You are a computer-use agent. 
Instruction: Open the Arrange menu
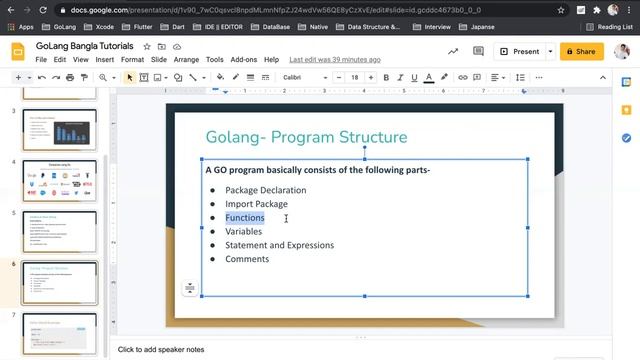186,60
